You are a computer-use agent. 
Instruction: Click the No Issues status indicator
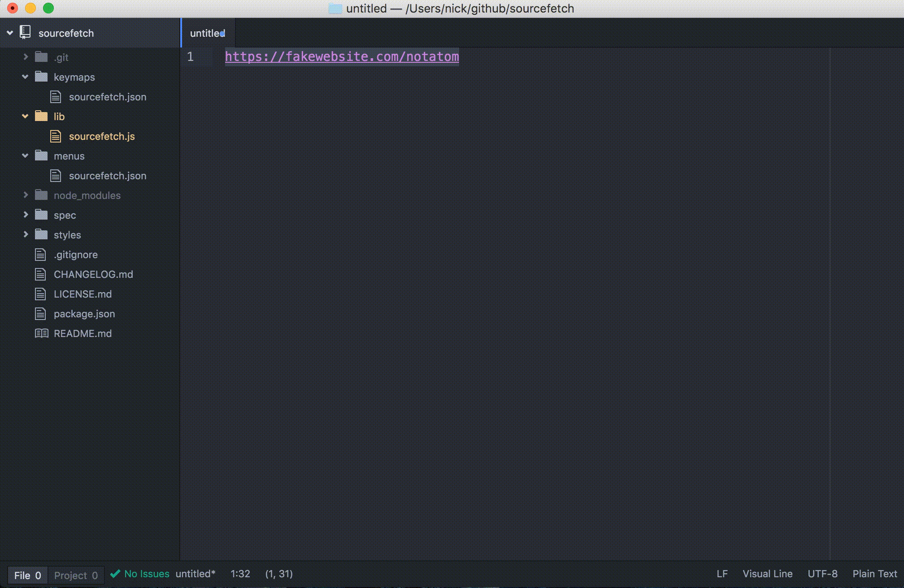click(139, 574)
